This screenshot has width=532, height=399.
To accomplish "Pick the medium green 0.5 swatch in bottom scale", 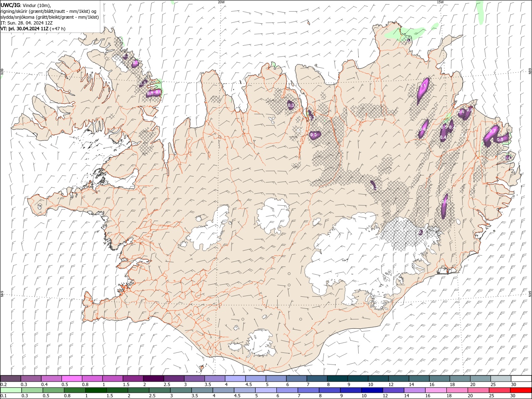I will tap(54, 390).
